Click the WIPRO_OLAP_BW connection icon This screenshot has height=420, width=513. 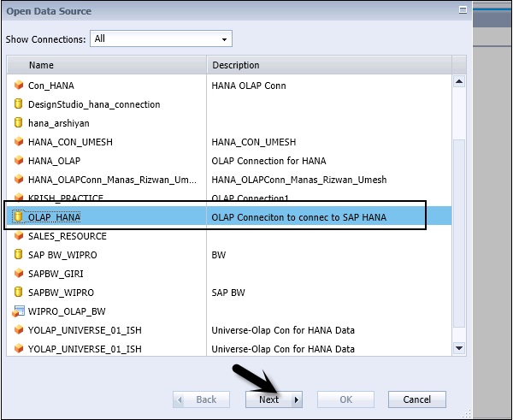[x=19, y=311]
